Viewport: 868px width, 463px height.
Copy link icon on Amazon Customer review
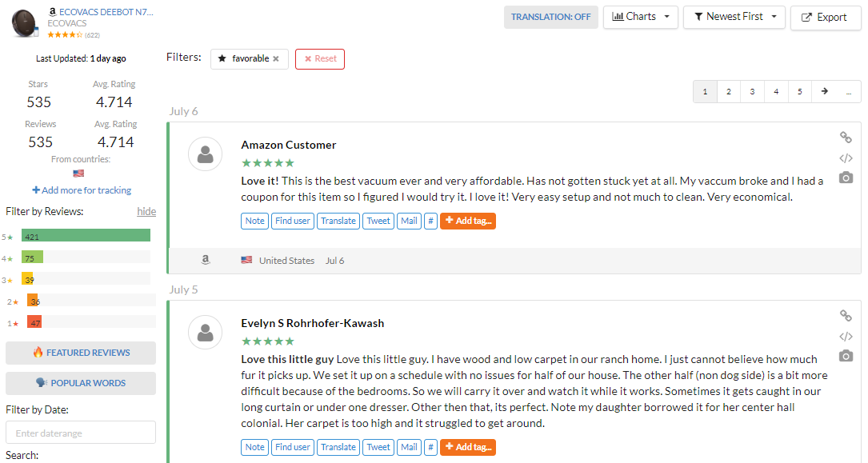[x=846, y=138]
